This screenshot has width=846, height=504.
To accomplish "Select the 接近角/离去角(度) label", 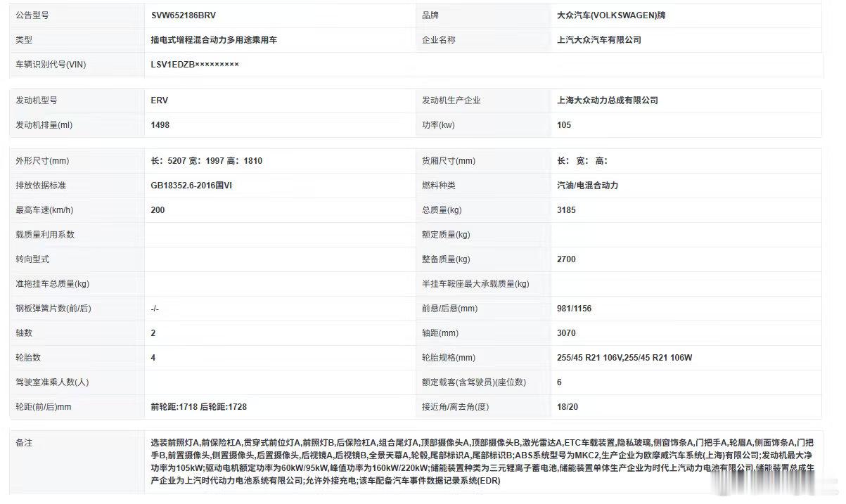I will point(454,407).
